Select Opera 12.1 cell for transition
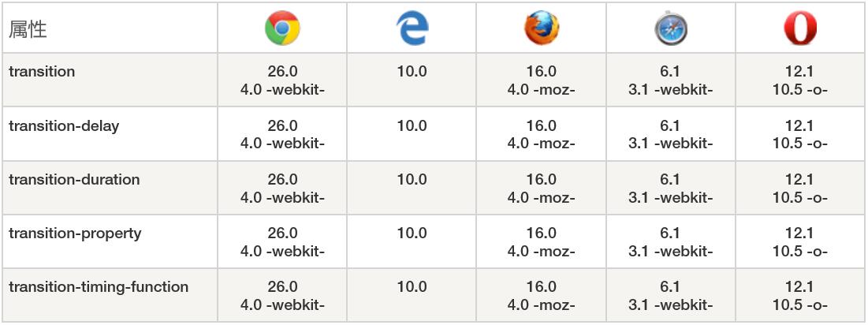Viewport: 868px width, 325px height. (x=800, y=80)
